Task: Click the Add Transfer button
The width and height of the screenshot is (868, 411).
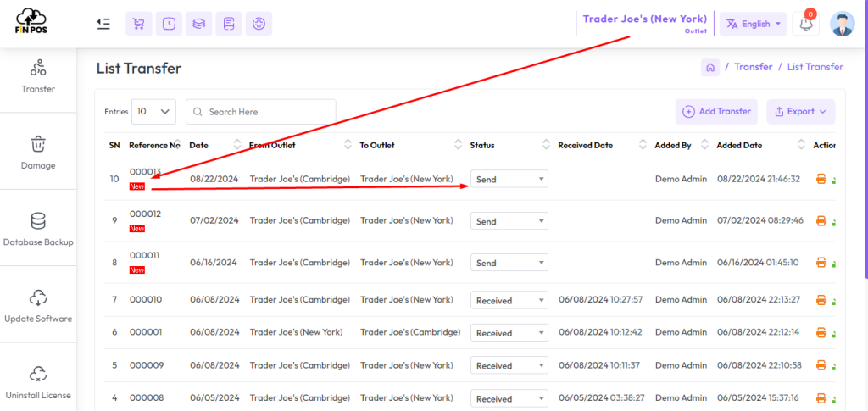Action: 717,112
